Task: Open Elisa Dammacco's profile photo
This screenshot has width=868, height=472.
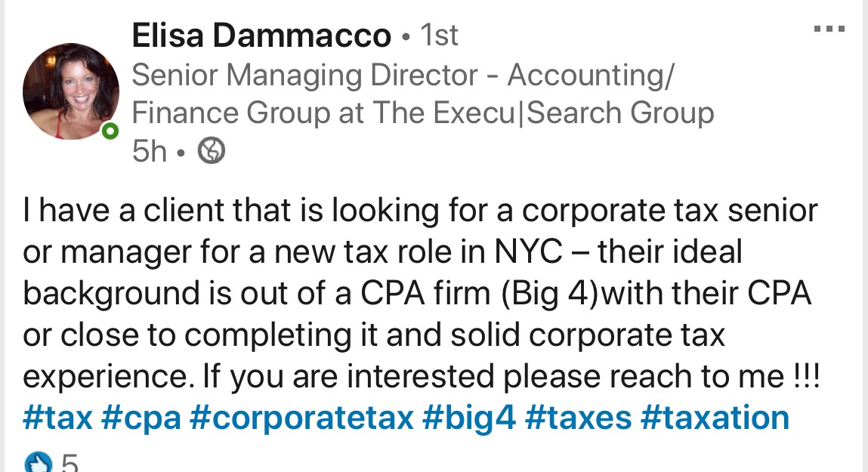Action: click(x=71, y=91)
